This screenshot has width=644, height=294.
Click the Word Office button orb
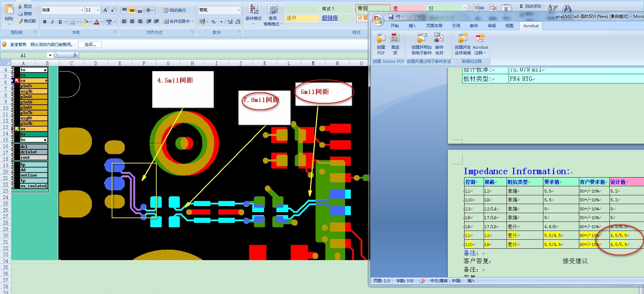(x=378, y=20)
